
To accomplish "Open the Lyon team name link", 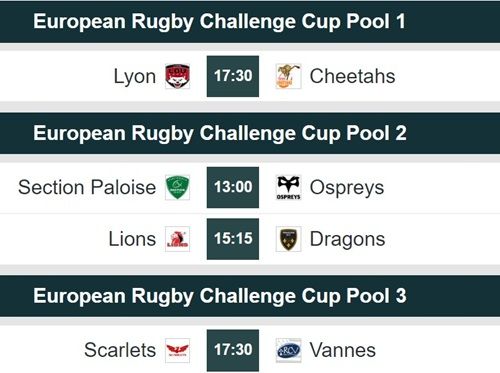I will click(x=135, y=77).
